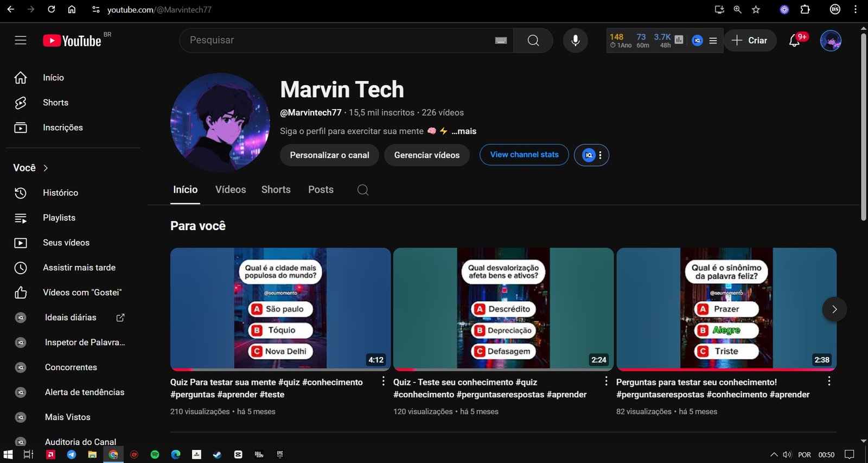Image resolution: width=868 pixels, height=463 pixels.
Task: Open the vidIQ hamburger menu in stats bar
Action: tap(713, 40)
